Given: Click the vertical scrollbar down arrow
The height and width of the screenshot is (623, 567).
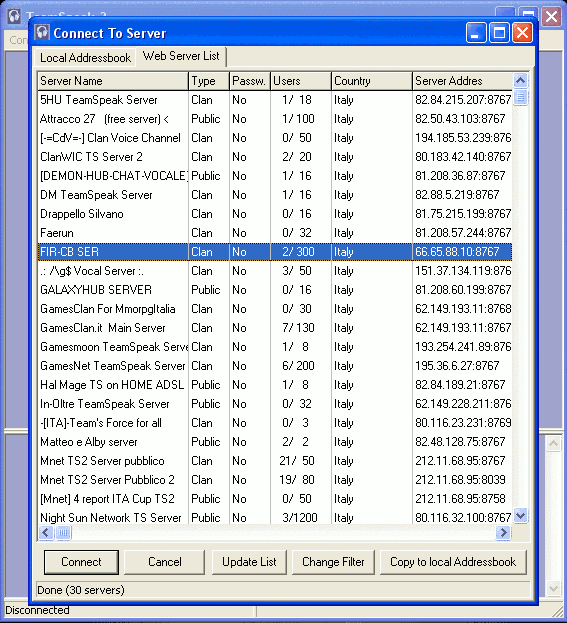Looking at the screenshot, I should pos(521,516).
